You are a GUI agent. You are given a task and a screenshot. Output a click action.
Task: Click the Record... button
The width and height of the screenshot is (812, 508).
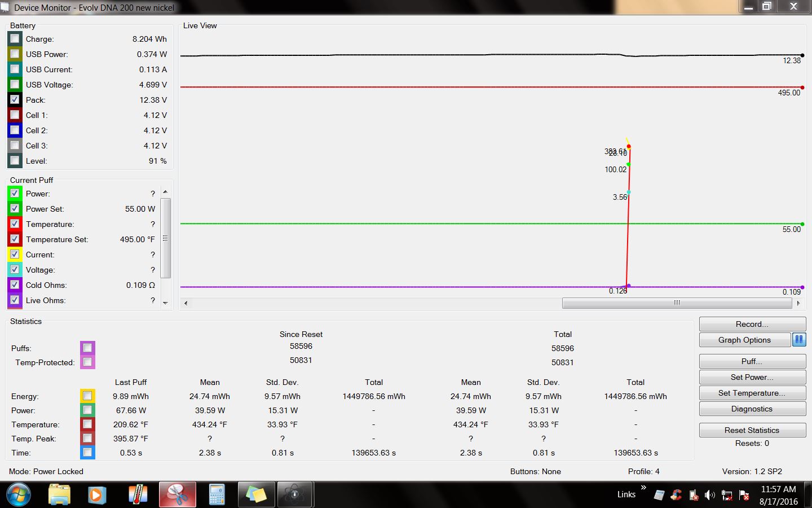tap(752, 324)
